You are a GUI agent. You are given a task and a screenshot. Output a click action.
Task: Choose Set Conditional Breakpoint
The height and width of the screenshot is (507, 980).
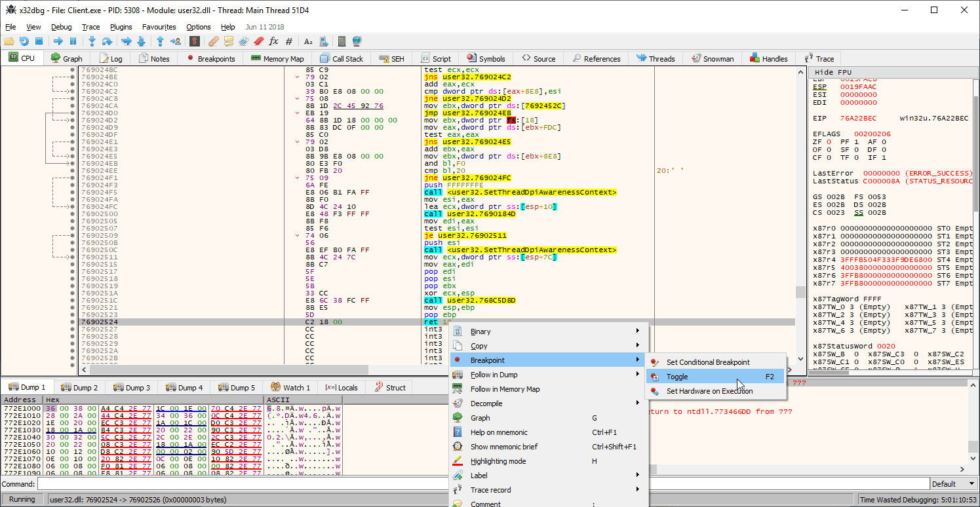(x=716, y=362)
